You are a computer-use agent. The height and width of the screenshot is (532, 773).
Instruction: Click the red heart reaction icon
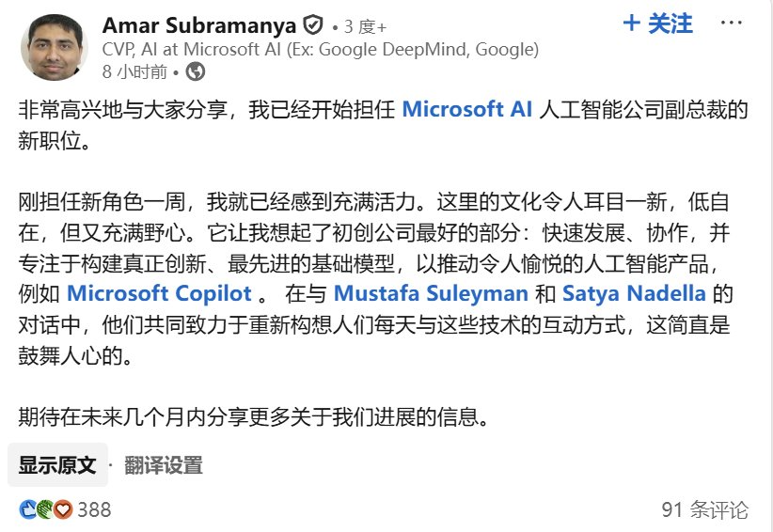coord(63,509)
